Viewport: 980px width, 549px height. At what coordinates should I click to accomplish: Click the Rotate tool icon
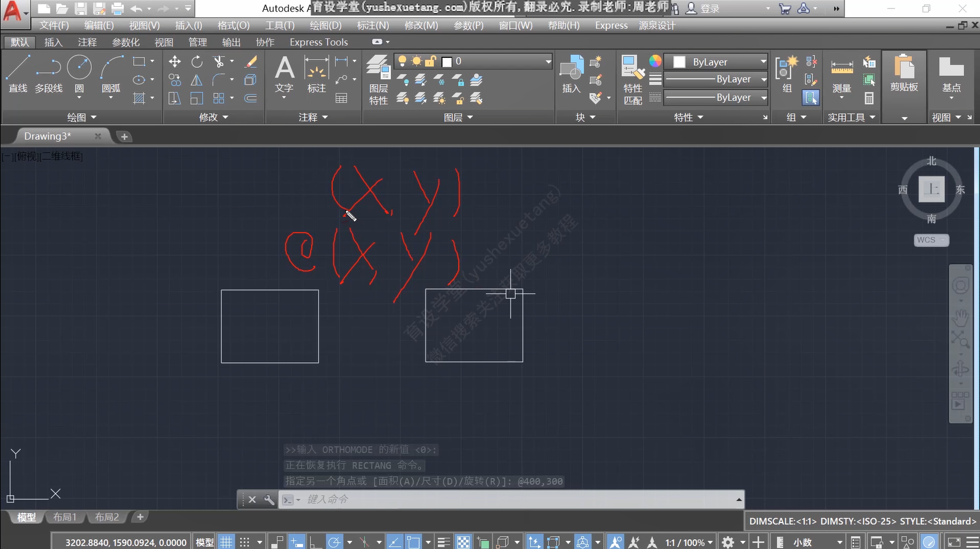[x=197, y=62]
